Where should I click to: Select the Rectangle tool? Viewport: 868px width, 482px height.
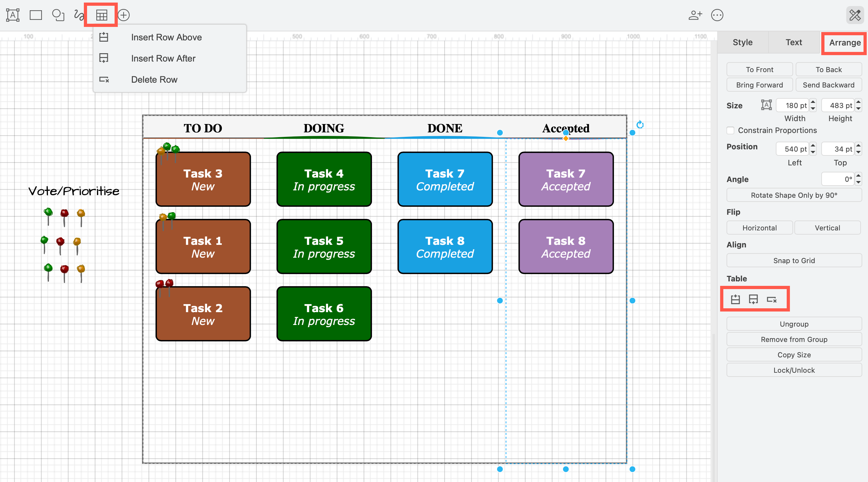(36, 15)
